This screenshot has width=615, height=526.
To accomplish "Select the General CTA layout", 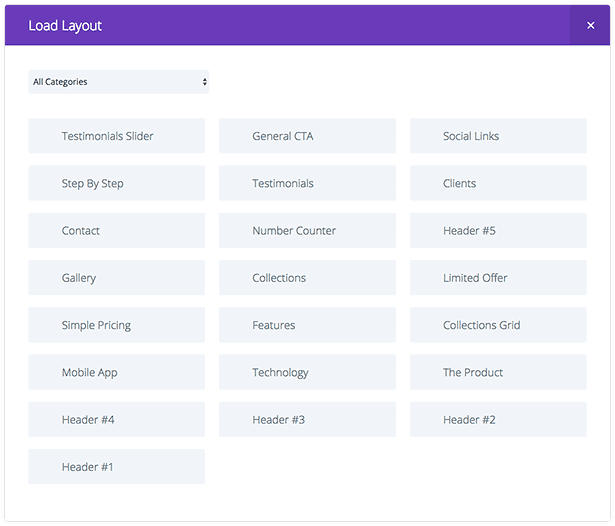I will [x=307, y=136].
